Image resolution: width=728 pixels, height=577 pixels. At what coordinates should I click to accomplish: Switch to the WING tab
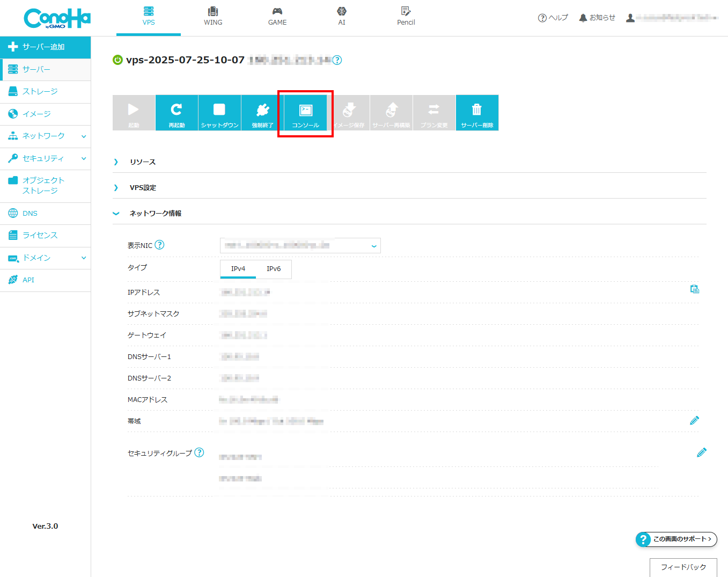(213, 17)
